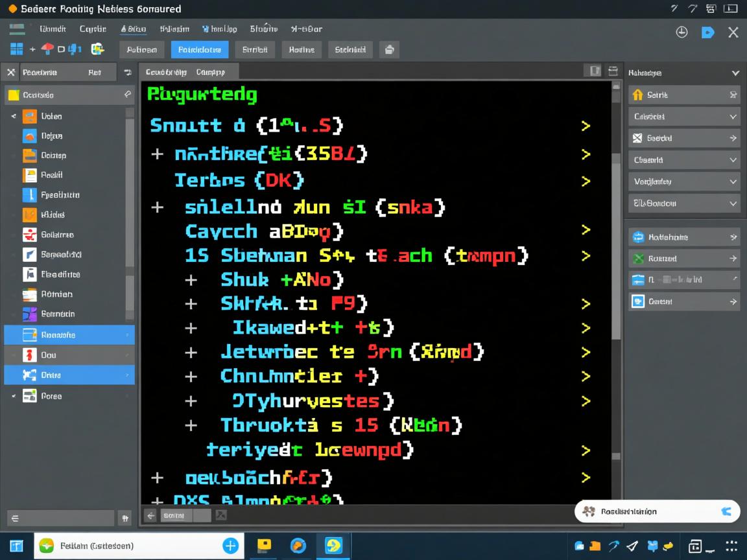The image size is (747, 560).
Task: Click the yellow house icon in the right panel
Action: 637,95
